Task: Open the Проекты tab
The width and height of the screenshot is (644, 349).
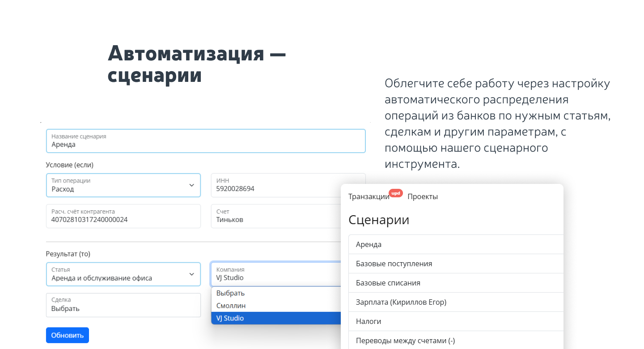Action: pos(423,197)
